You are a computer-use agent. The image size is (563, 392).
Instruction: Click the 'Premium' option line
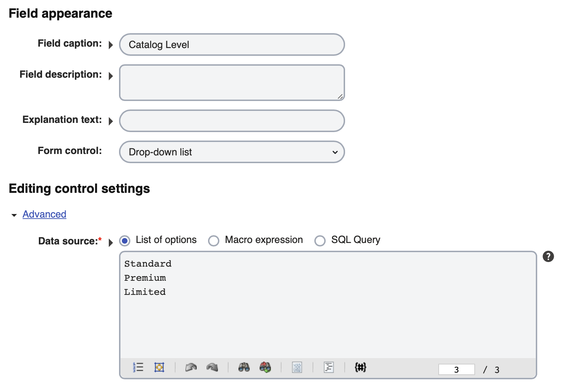pyautogui.click(x=145, y=278)
